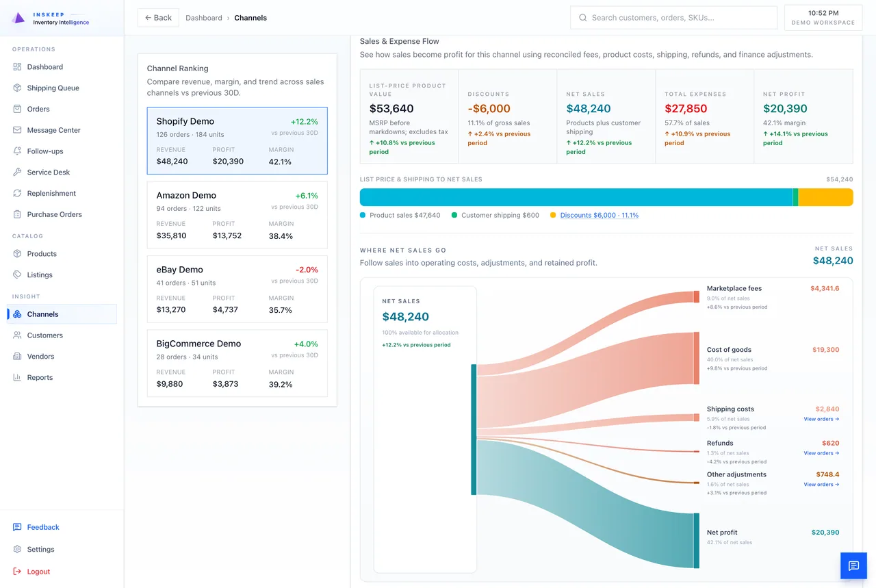876x588 pixels.
Task: Click the Reports bar chart icon
Action: (x=17, y=377)
